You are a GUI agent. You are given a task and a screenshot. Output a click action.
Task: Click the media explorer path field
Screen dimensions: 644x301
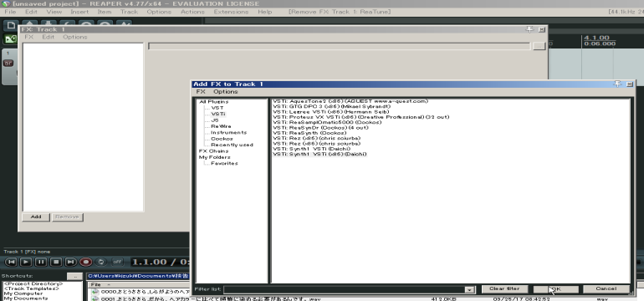[138, 277]
